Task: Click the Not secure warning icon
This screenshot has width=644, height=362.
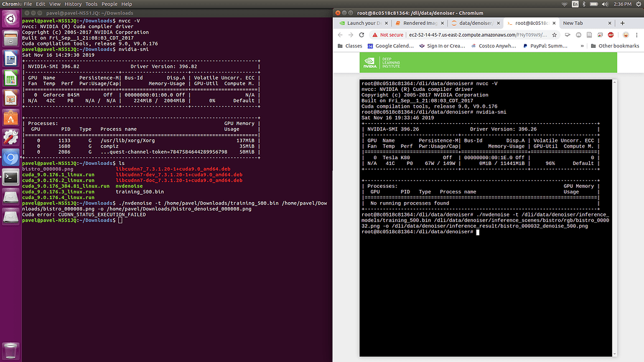Action: 375,35
